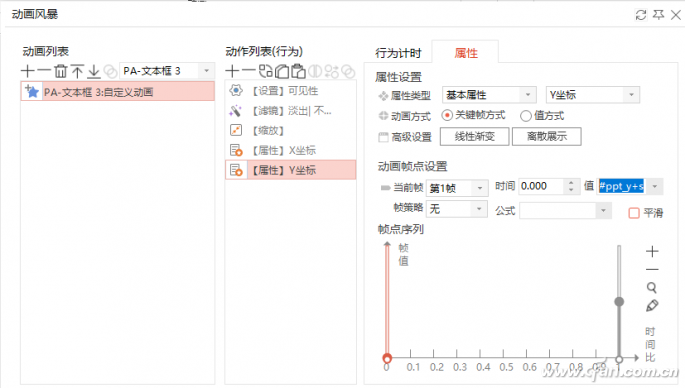
Task: Click the greyed split-circle icon in the 动作列表 toolbar
Action: [315, 71]
